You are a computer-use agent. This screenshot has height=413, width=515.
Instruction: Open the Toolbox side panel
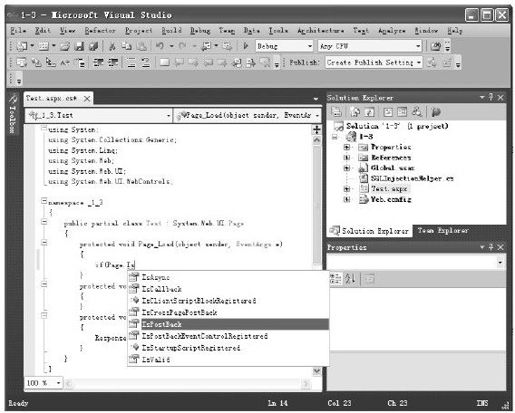click(x=12, y=115)
